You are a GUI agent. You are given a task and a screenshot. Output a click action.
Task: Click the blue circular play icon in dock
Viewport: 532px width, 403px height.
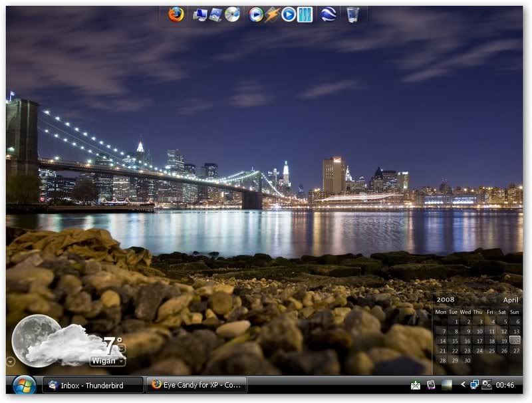289,14
